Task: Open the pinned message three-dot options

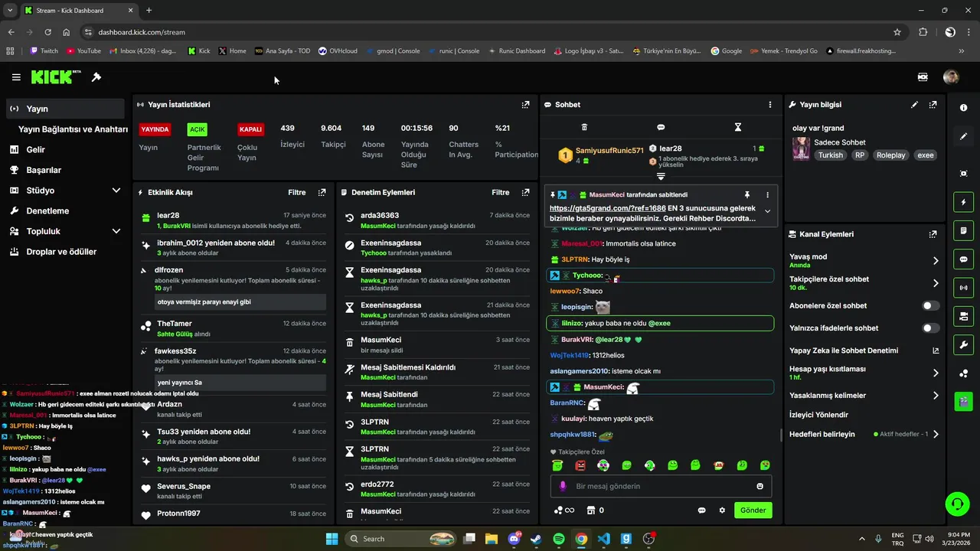Action: tap(767, 195)
